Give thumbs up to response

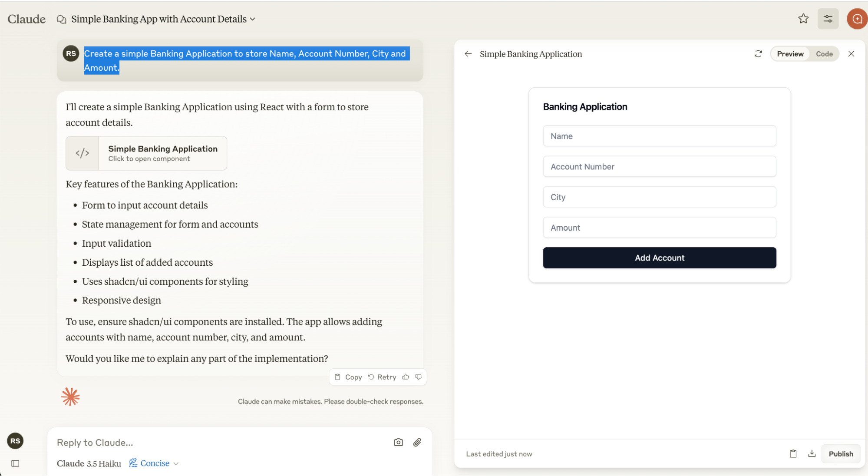point(406,377)
